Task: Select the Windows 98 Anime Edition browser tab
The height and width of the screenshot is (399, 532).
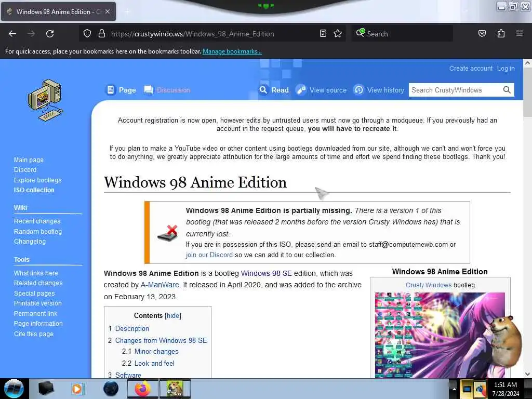Action: click(x=58, y=11)
